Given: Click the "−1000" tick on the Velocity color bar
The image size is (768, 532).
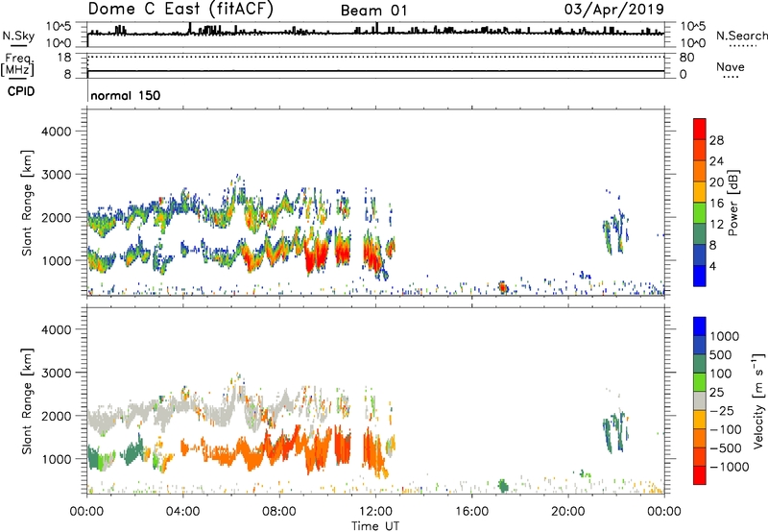Looking at the screenshot, I should pos(729,467).
